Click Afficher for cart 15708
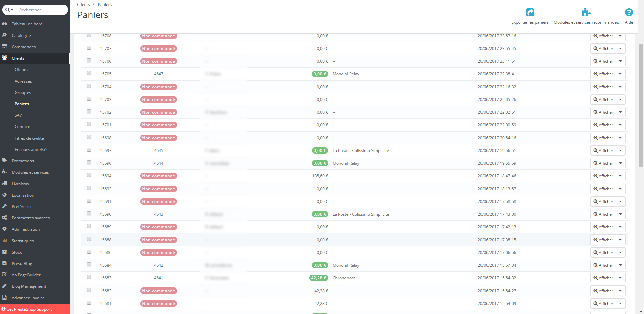Image resolution: width=644 pixels, height=314 pixels. (x=603, y=36)
